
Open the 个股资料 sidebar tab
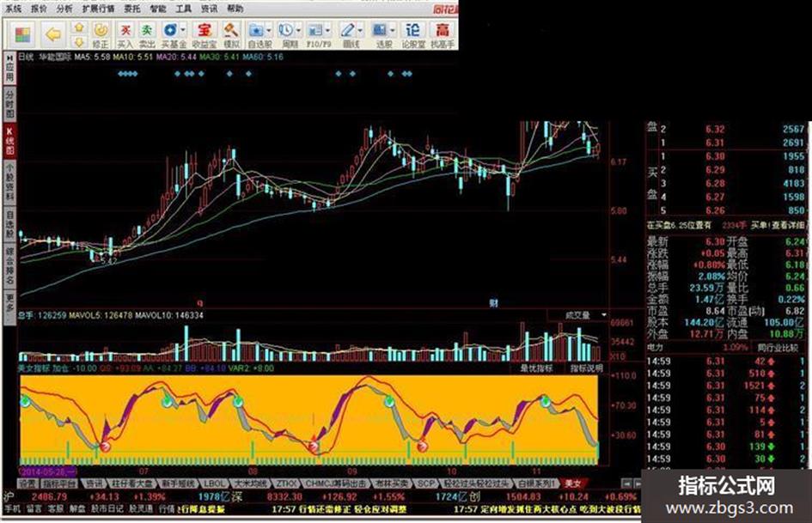tap(9, 182)
